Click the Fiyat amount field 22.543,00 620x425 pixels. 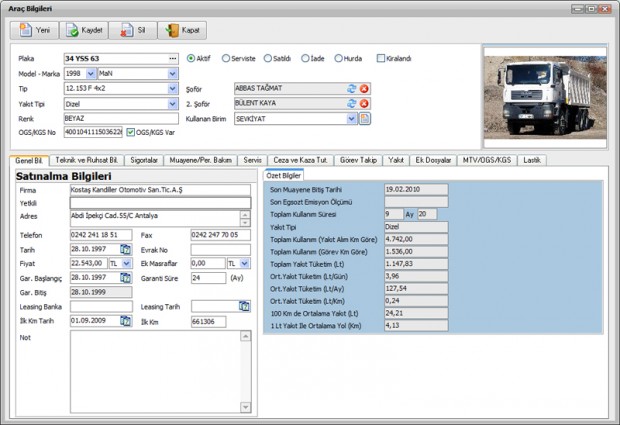click(x=89, y=263)
